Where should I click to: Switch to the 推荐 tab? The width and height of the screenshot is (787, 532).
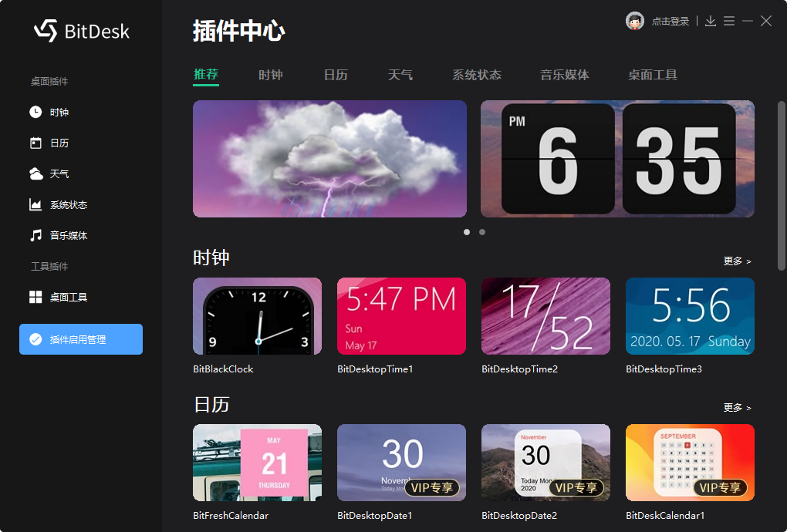205,74
